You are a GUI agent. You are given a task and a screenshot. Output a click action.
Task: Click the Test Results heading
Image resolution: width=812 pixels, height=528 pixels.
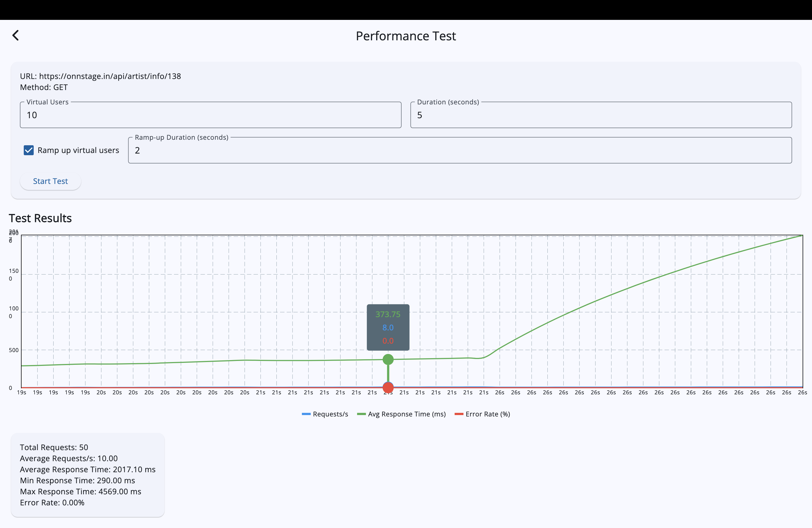coord(40,218)
